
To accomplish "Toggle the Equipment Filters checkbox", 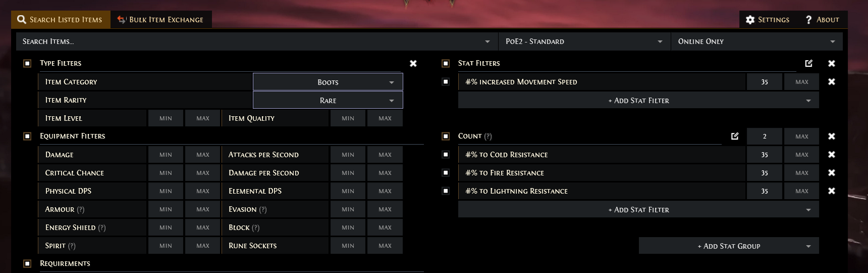I will pyautogui.click(x=27, y=136).
